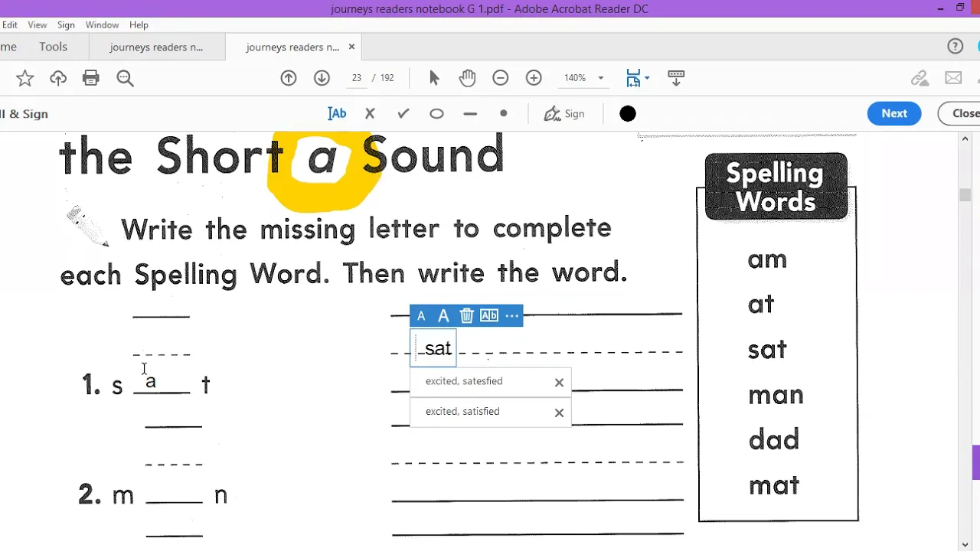Open the Edit menu

[x=9, y=25]
